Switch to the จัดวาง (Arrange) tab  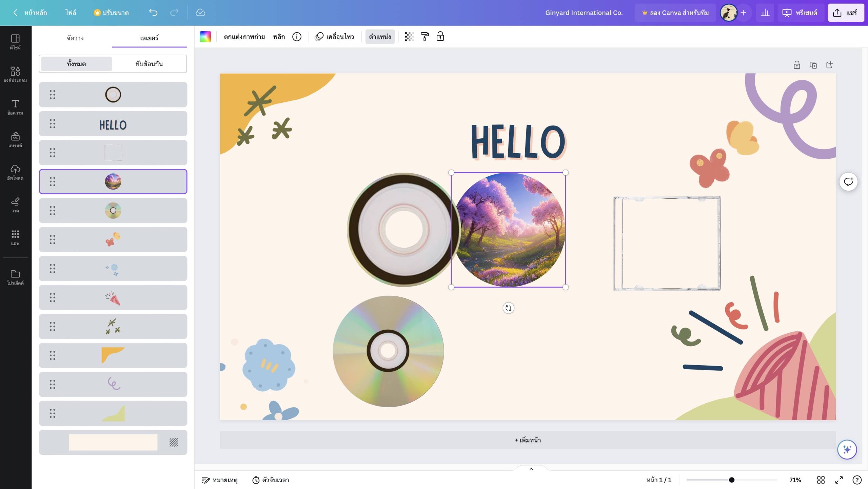pyautogui.click(x=75, y=38)
